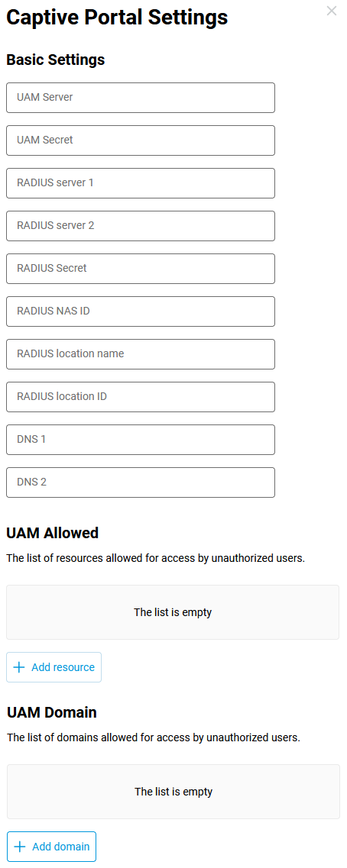Select the RADIUS location ID field
The height and width of the screenshot is (868, 347).
pos(140,396)
